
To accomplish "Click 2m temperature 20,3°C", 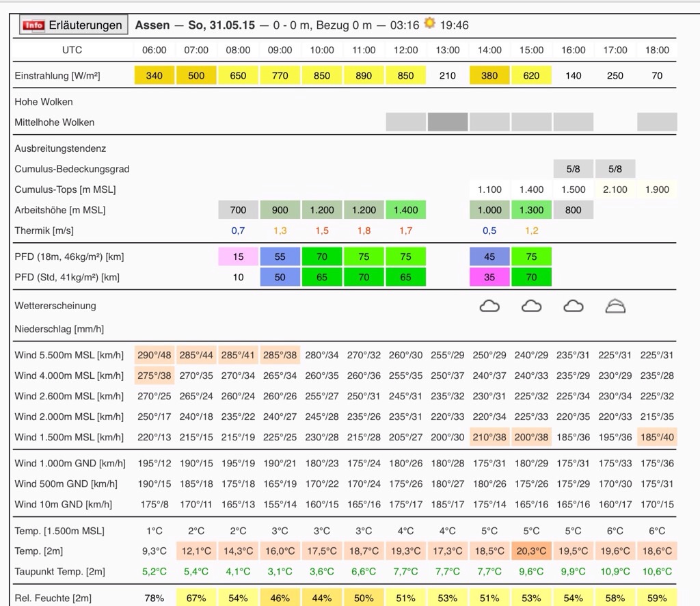I will pos(531,551).
